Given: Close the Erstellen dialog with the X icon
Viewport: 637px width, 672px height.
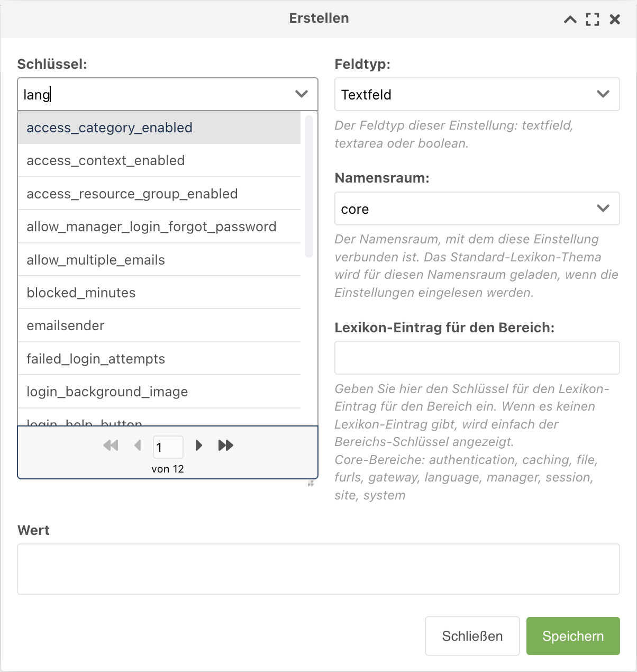Looking at the screenshot, I should (615, 20).
